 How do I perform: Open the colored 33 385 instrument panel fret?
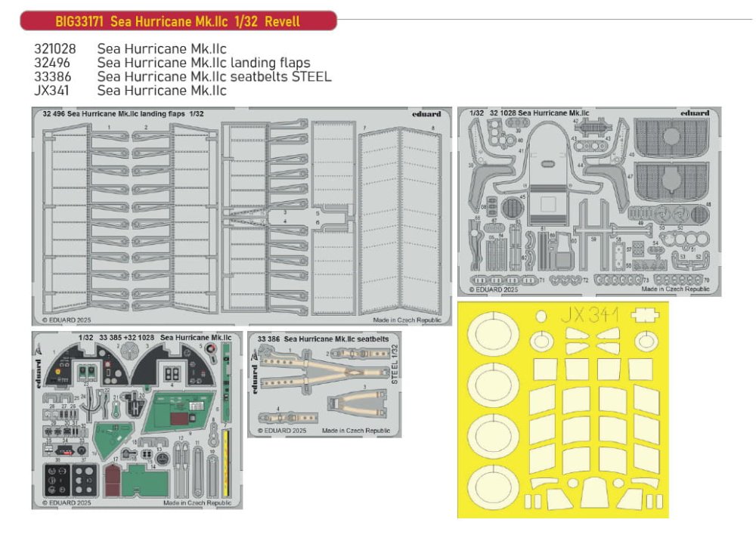click(138, 419)
